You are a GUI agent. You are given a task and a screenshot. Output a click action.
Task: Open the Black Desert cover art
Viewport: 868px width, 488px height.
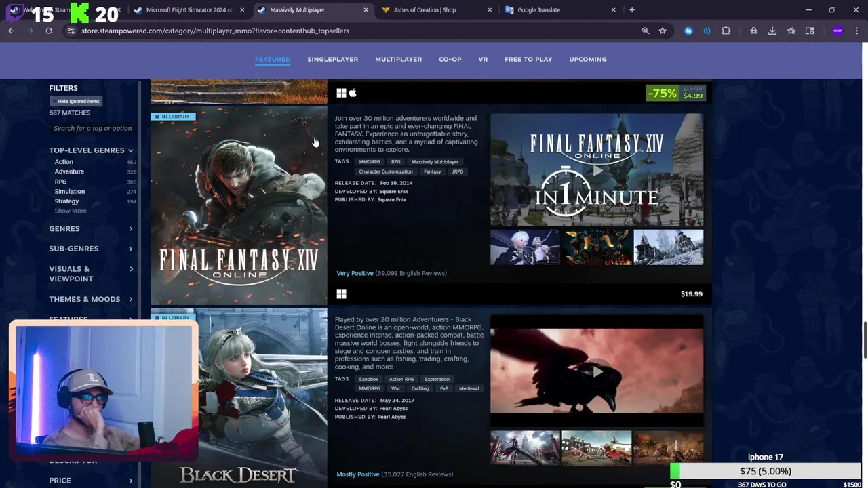click(x=239, y=398)
